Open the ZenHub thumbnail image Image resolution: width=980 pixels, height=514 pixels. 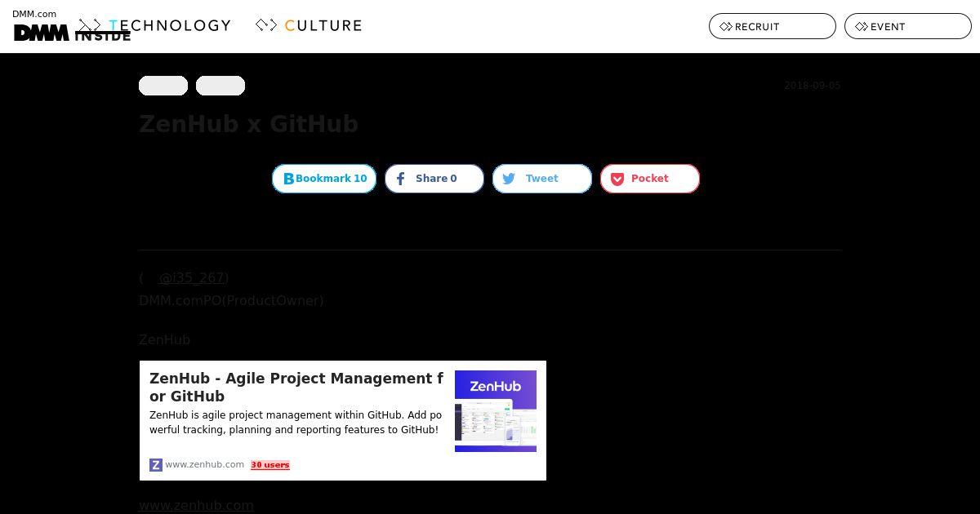point(496,411)
